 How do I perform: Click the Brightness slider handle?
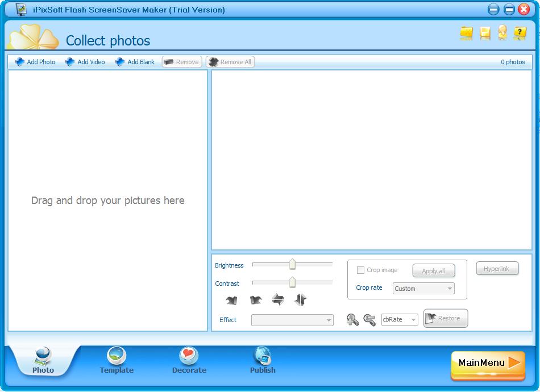click(x=292, y=264)
